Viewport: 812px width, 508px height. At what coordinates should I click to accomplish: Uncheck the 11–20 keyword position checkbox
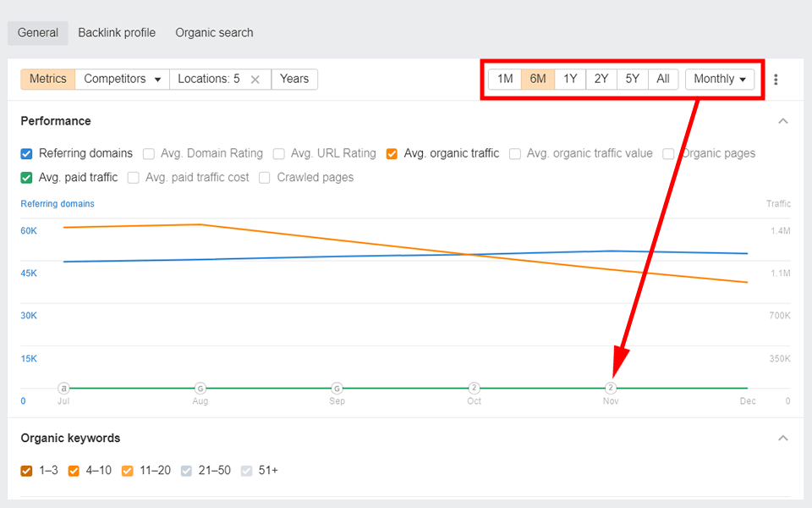(128, 471)
